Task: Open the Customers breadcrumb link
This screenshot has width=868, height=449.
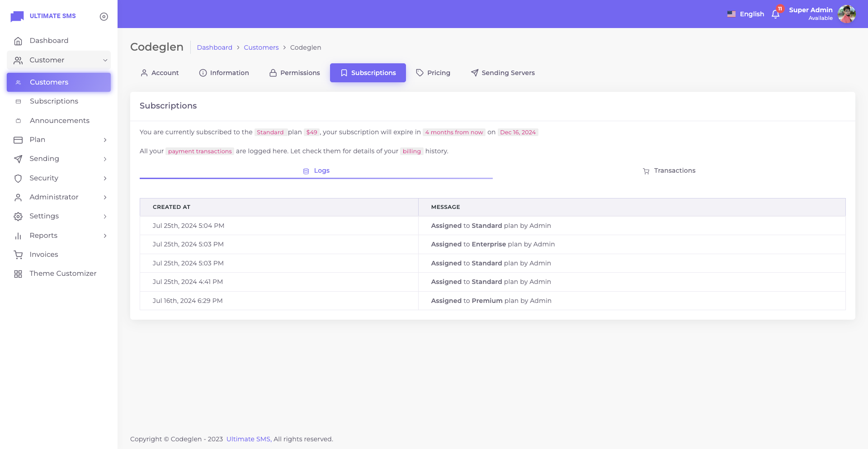Action: 261,47
